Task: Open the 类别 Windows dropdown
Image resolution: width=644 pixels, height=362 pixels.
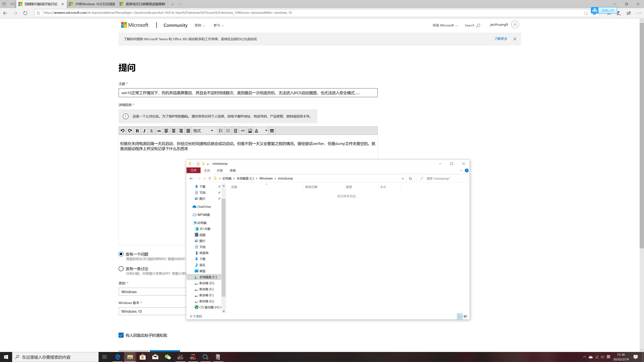Action: click(152, 292)
